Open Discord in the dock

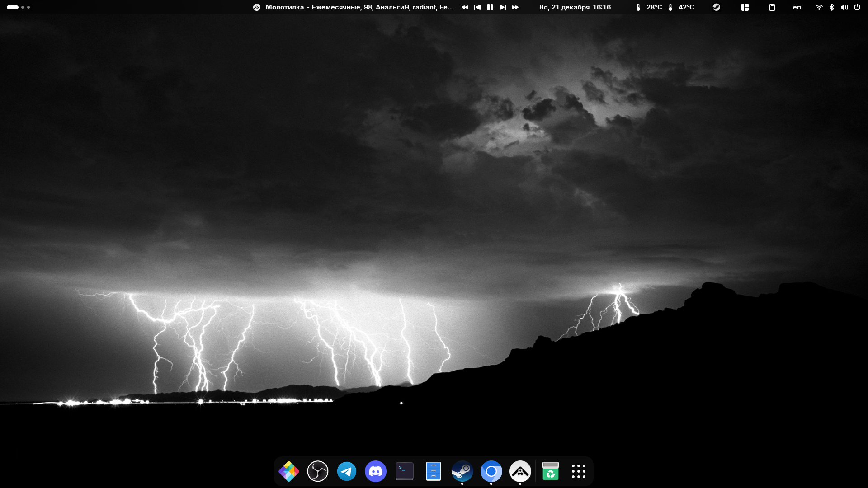click(x=376, y=471)
